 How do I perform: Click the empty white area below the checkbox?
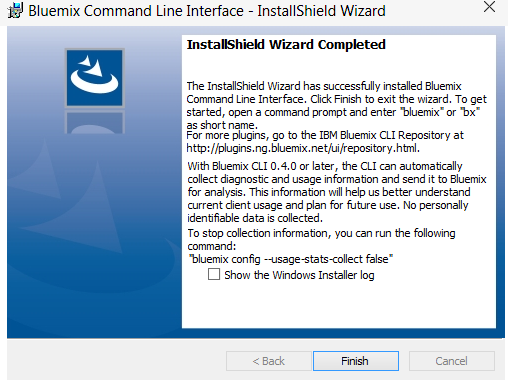[x=338, y=305]
